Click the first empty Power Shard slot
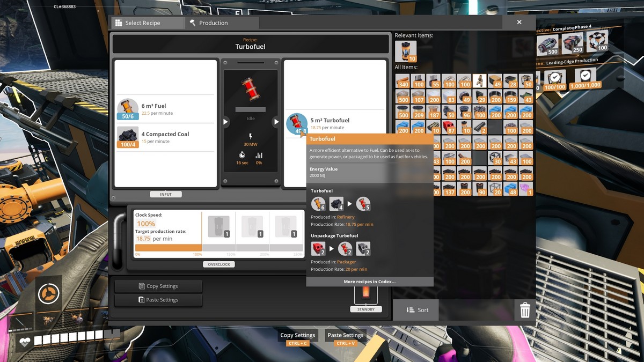 (219, 227)
